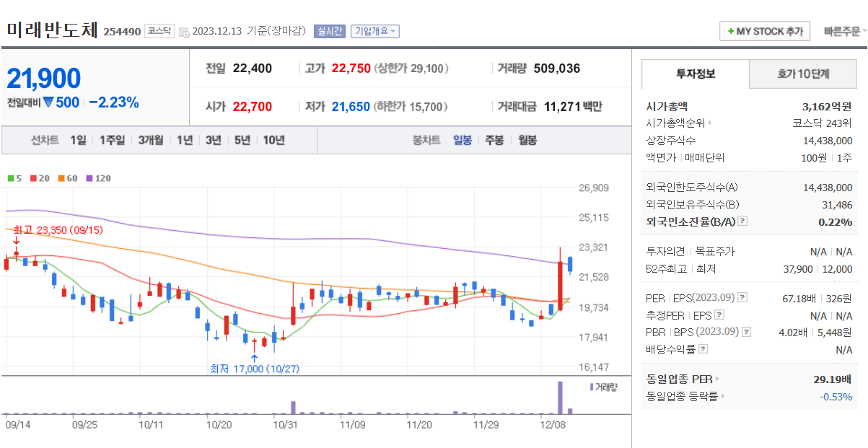This screenshot has width=868, height=448.
Task: Click the 거래량 value 509,036
Action: pos(557,69)
